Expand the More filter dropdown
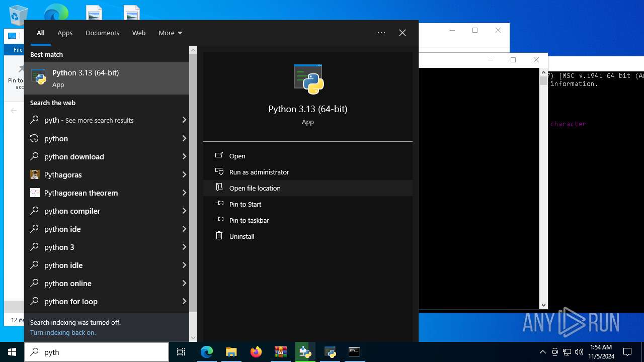The image size is (644, 362). [171, 33]
